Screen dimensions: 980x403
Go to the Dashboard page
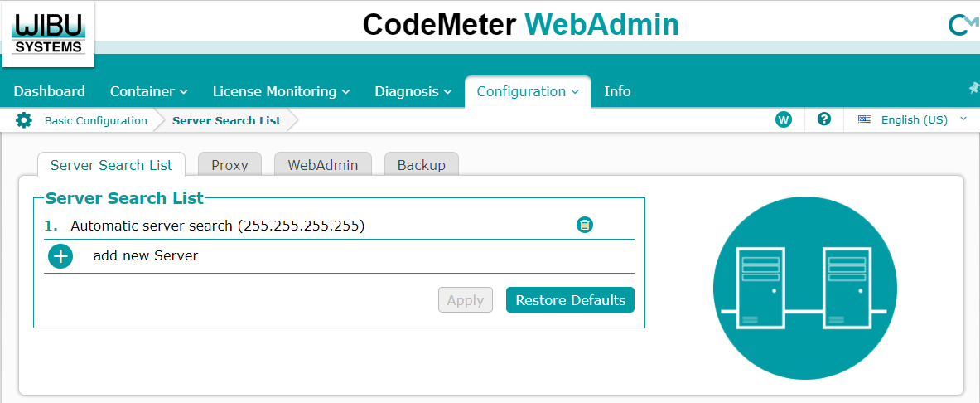pyautogui.click(x=50, y=91)
